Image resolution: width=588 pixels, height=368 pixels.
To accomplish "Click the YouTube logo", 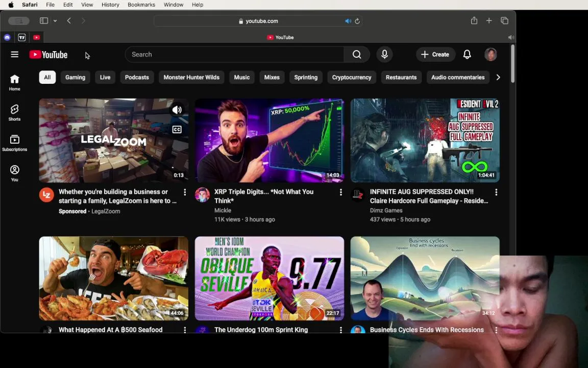I will [x=48, y=55].
